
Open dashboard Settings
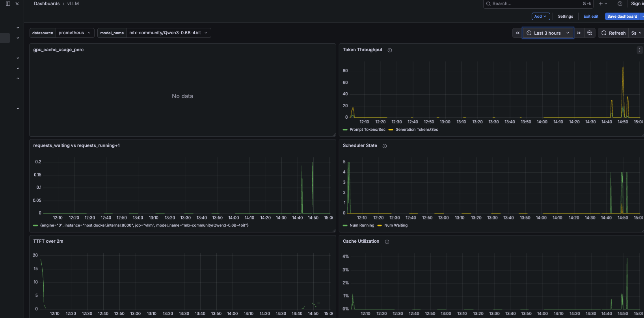[x=565, y=16]
